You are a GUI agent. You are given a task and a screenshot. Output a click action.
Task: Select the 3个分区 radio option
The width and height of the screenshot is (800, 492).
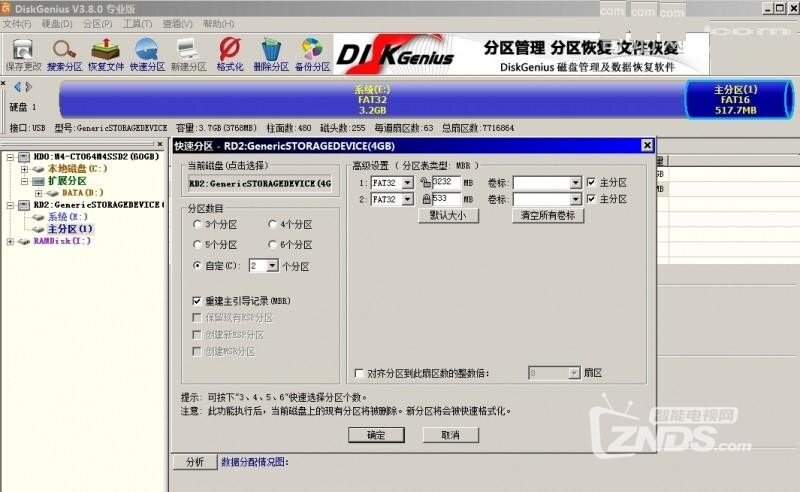click(x=197, y=224)
